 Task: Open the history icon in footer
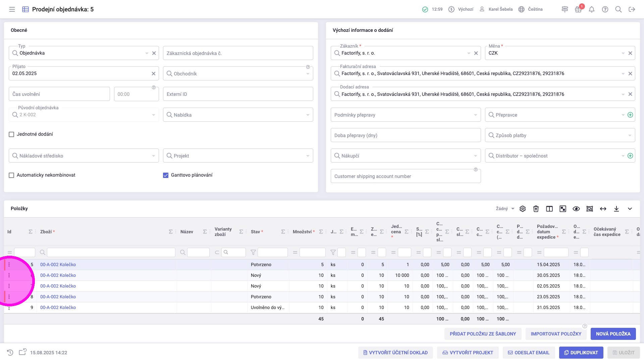click(x=10, y=353)
